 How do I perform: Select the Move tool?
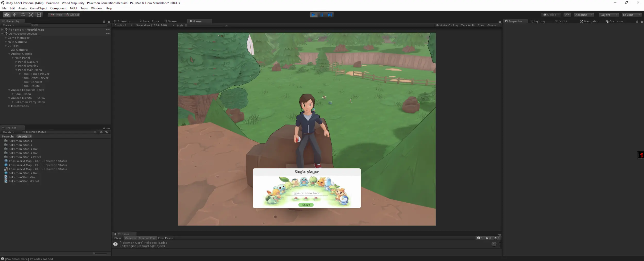tap(15, 15)
